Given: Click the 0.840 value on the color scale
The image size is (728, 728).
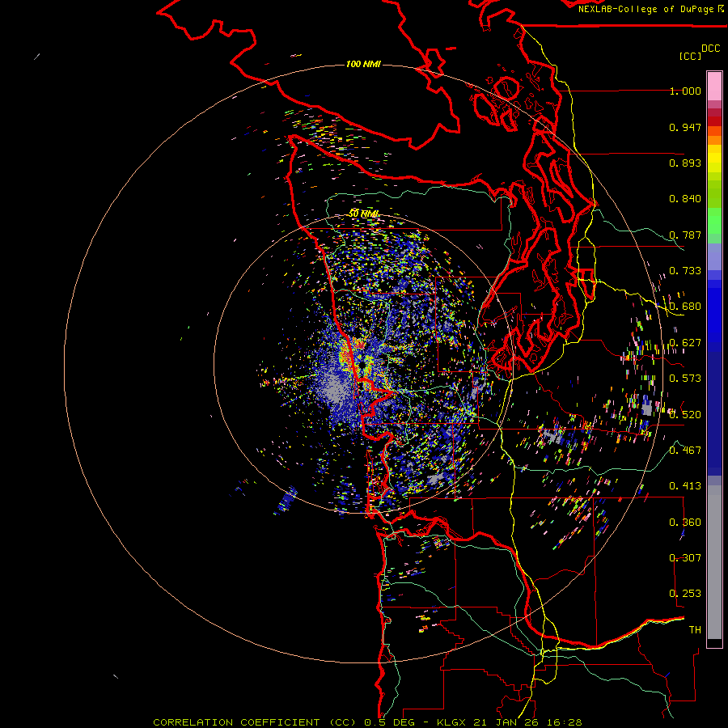Looking at the screenshot, I should 685,199.
